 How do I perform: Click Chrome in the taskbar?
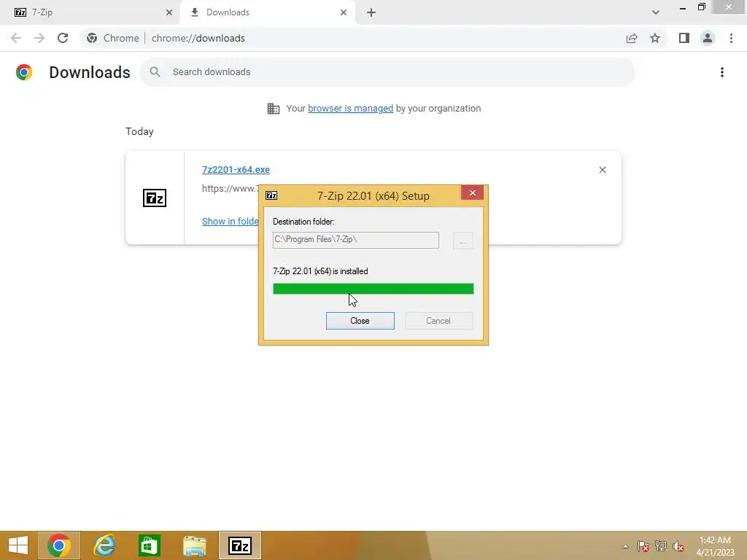59,545
